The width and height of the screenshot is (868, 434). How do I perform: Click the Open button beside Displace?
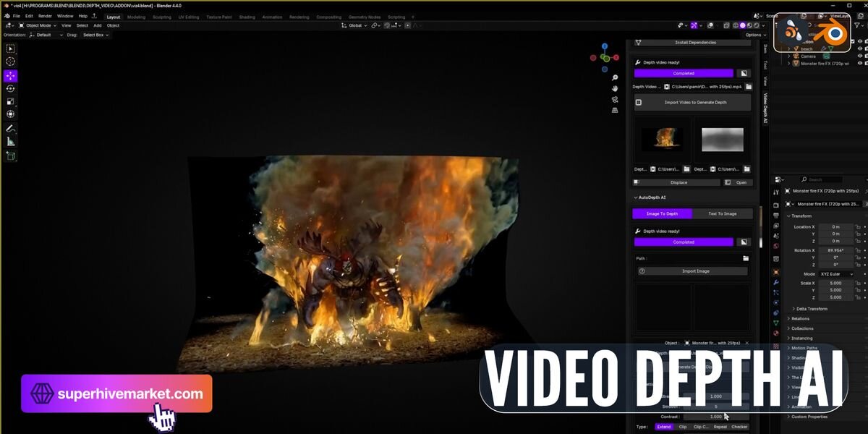(739, 182)
